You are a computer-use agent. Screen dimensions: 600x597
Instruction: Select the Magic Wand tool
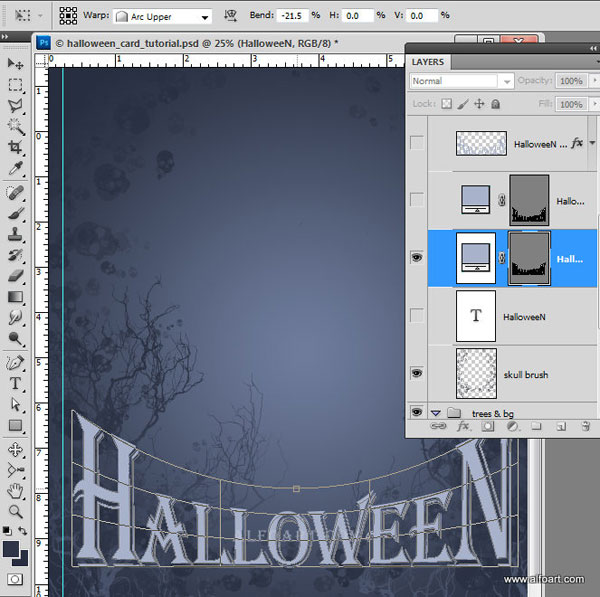(15, 127)
